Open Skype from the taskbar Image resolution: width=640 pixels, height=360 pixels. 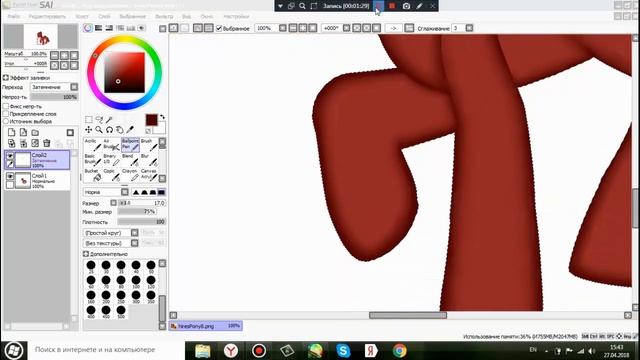point(343,350)
